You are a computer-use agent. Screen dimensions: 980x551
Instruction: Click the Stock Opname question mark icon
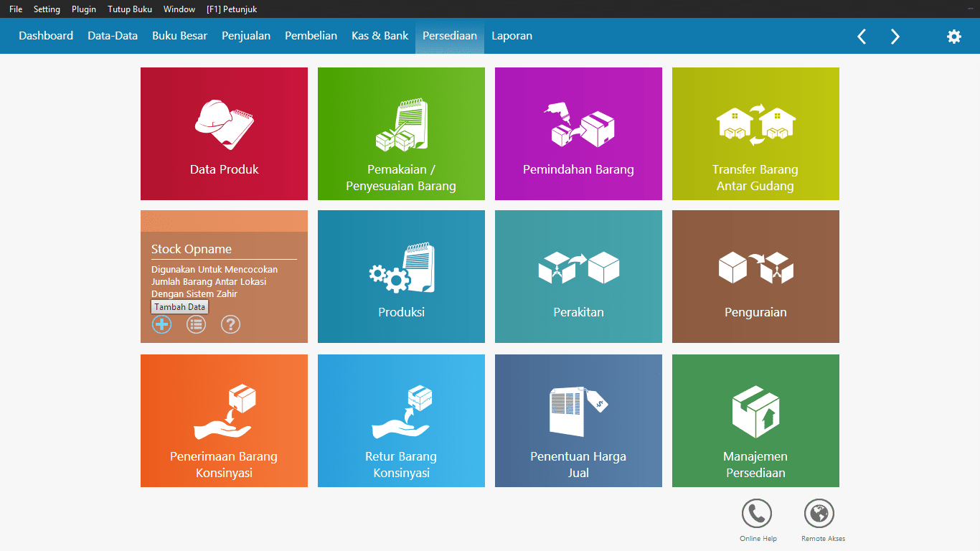pos(230,324)
